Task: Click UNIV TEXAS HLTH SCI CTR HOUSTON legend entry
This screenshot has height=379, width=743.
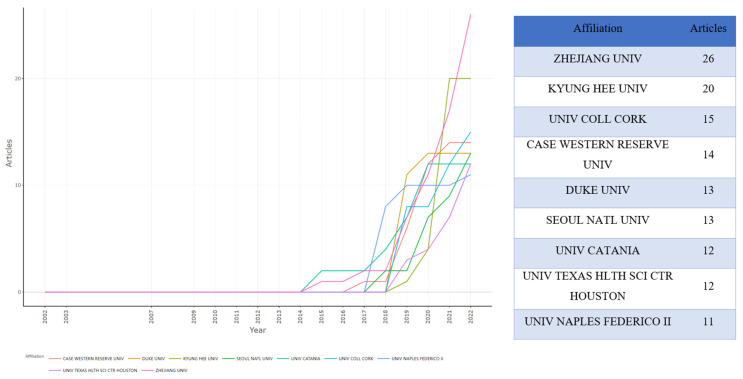Action: pyautogui.click(x=100, y=370)
